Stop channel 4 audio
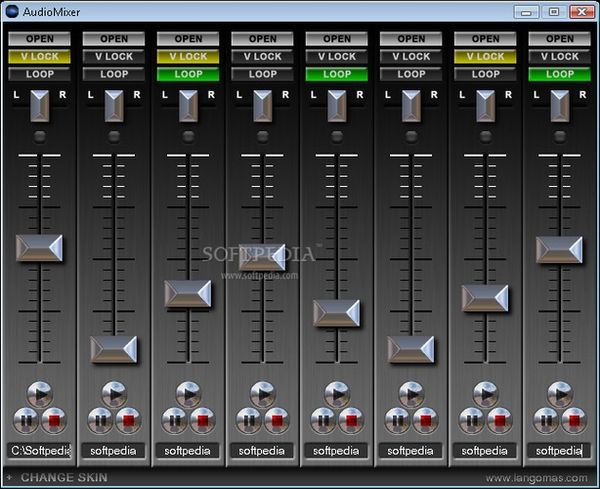 [277, 421]
